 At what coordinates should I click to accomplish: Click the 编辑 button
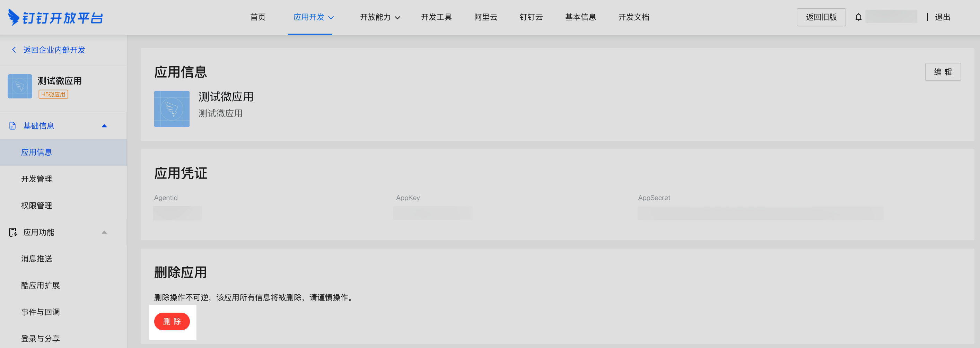pyautogui.click(x=943, y=72)
